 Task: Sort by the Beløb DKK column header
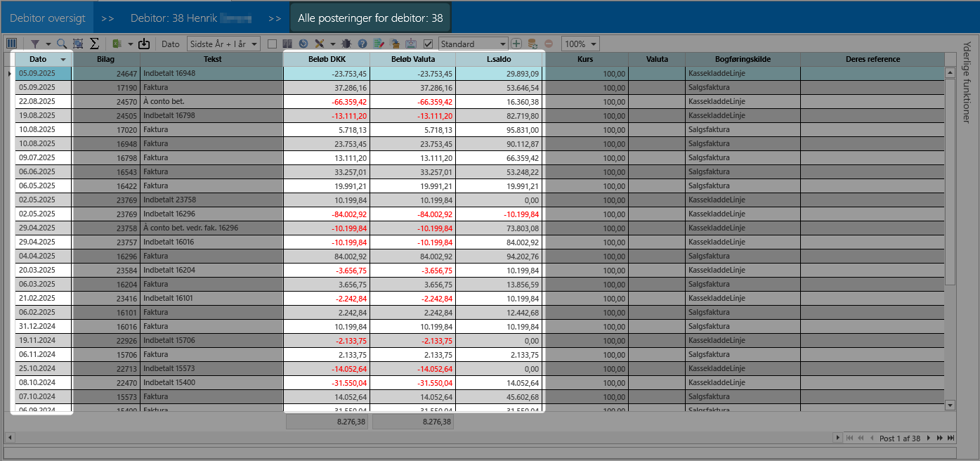coord(327,59)
